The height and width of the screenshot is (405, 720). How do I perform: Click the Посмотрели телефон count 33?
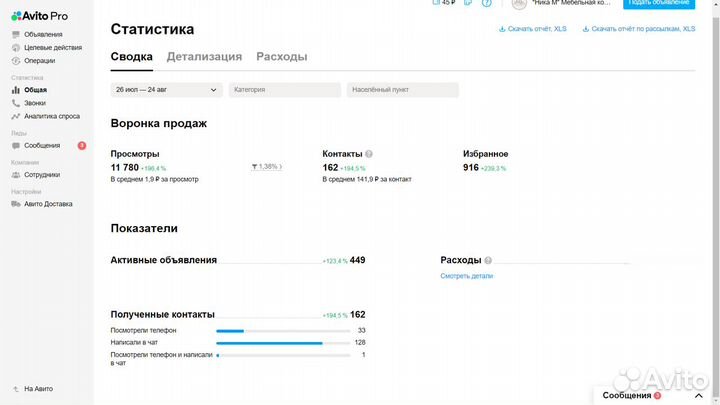pos(361,331)
